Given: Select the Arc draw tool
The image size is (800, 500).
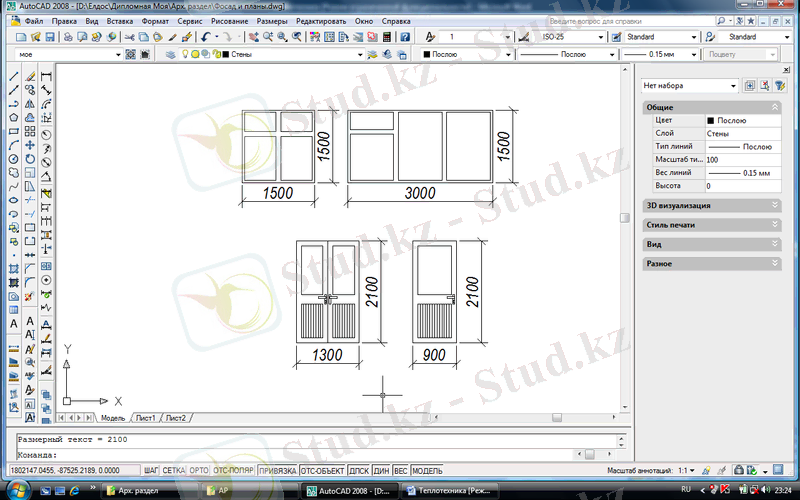Looking at the screenshot, I should [14, 145].
